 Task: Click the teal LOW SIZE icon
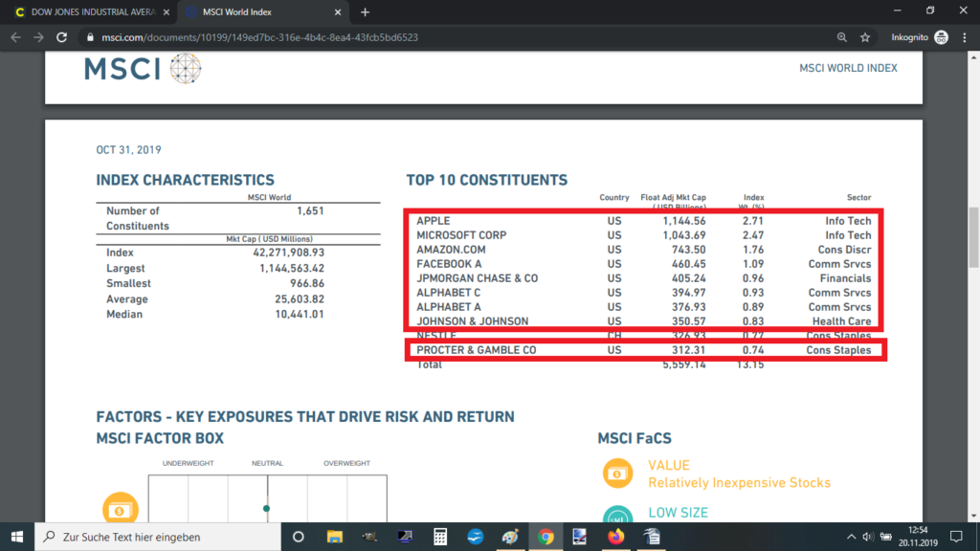617,515
